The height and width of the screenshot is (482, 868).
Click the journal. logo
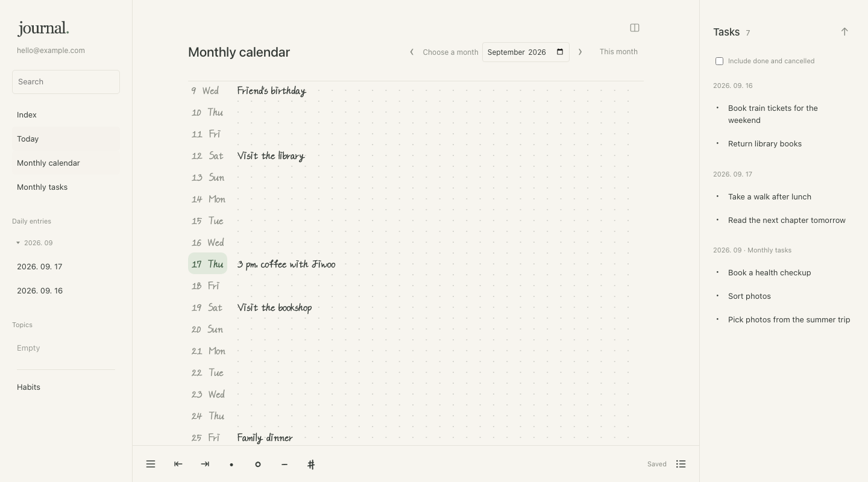pyautogui.click(x=43, y=28)
